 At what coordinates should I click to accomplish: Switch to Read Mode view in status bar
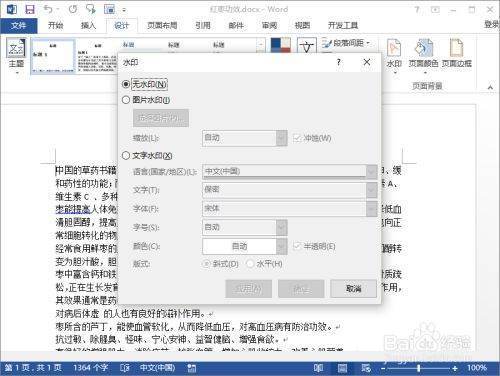point(318,368)
